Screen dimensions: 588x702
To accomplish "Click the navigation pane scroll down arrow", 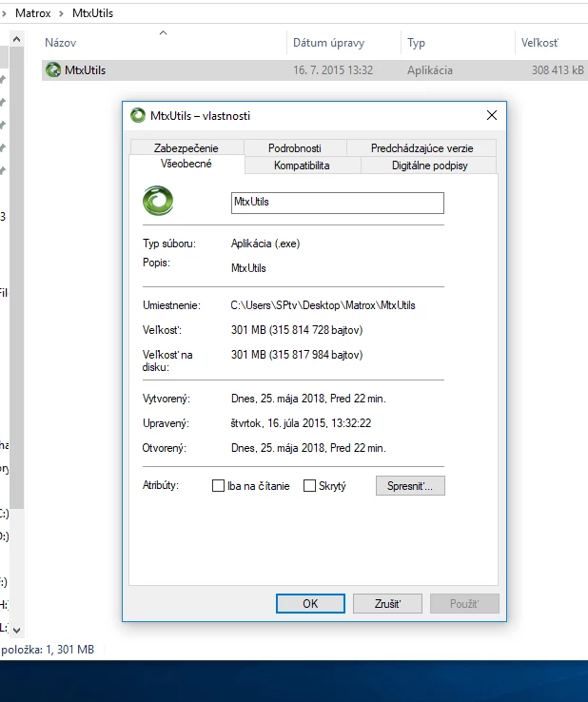I will pos(16,631).
